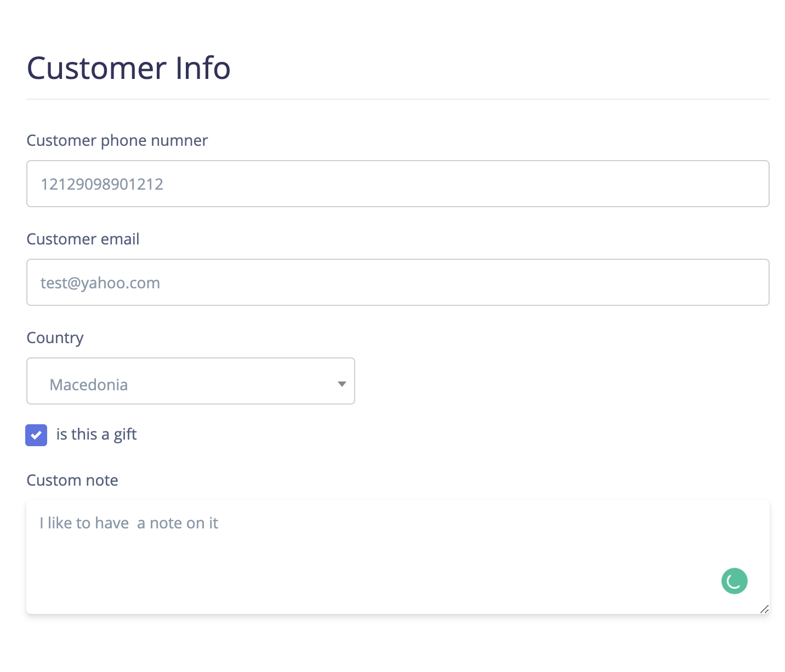Focus the Customer phone number input field
The image size is (785, 672).
click(397, 184)
